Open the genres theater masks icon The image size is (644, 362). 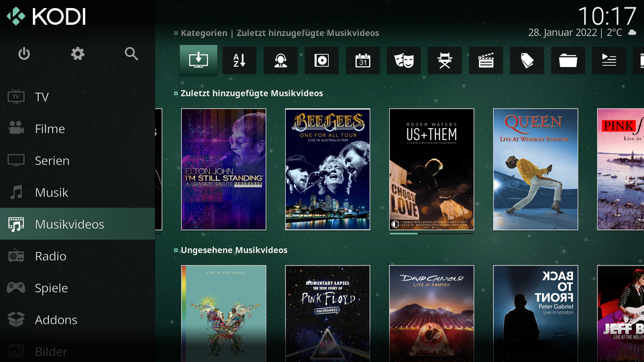pos(404,60)
